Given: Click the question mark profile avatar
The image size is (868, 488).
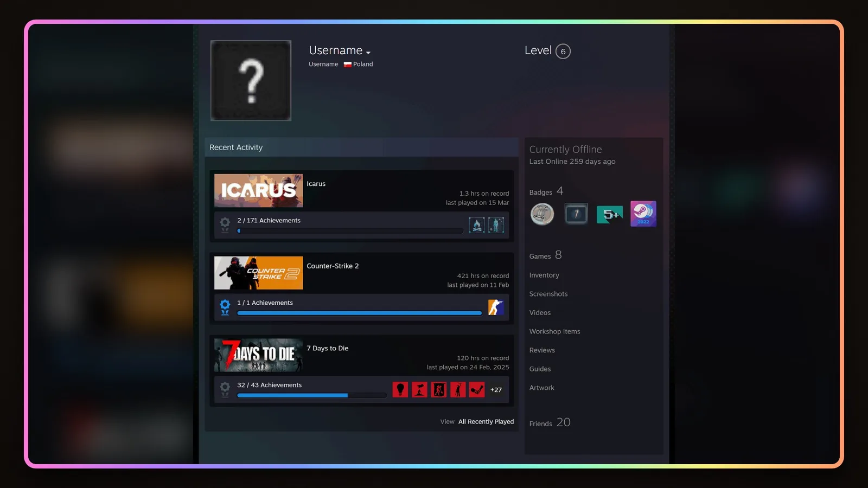Looking at the screenshot, I should click(251, 80).
